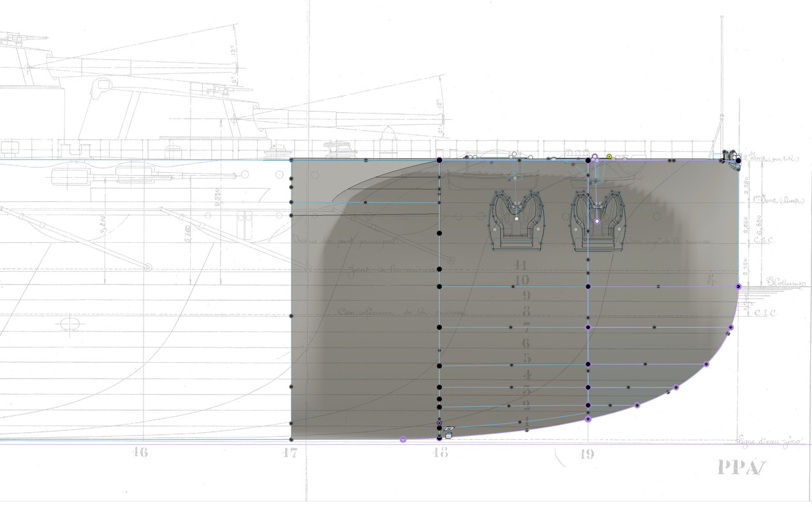The width and height of the screenshot is (812, 510).
Task: Select the white center point of left anchor hawse
Action: click(x=517, y=219)
